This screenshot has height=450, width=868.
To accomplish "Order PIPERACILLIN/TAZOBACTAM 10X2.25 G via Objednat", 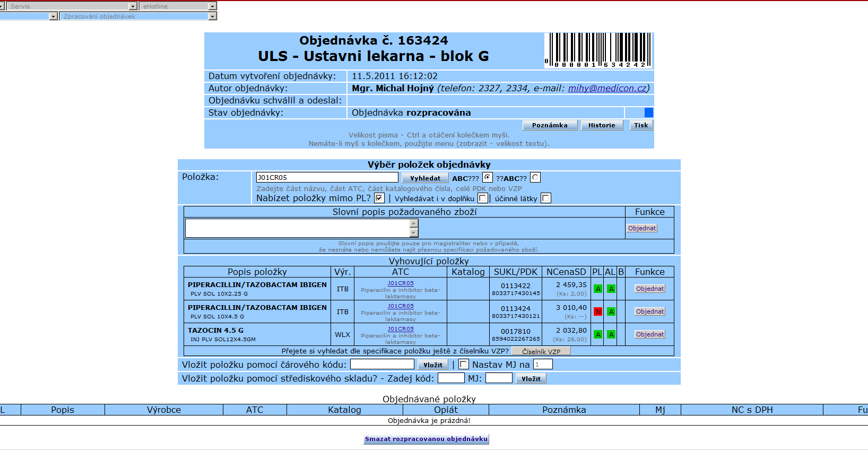I will point(650,289).
